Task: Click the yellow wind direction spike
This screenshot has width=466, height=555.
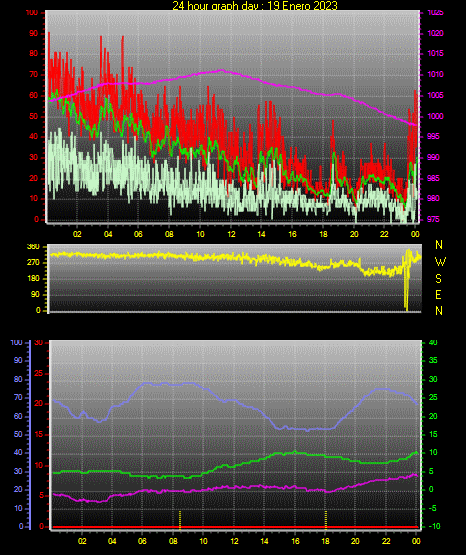Action: [x=407, y=280]
